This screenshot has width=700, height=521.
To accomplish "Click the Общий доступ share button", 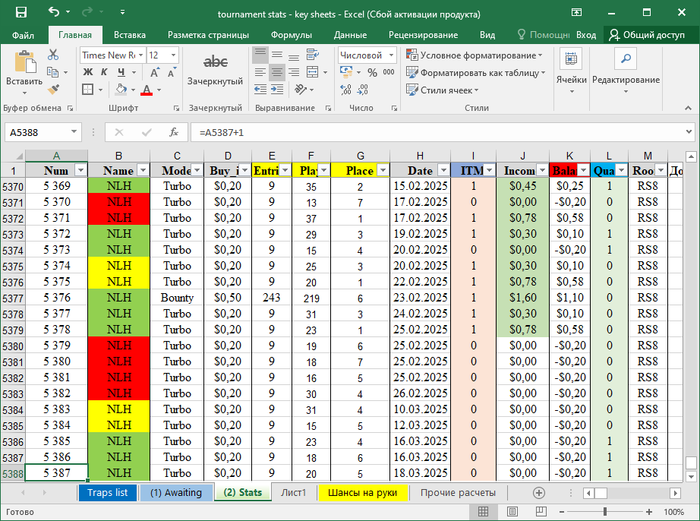I will [646, 35].
